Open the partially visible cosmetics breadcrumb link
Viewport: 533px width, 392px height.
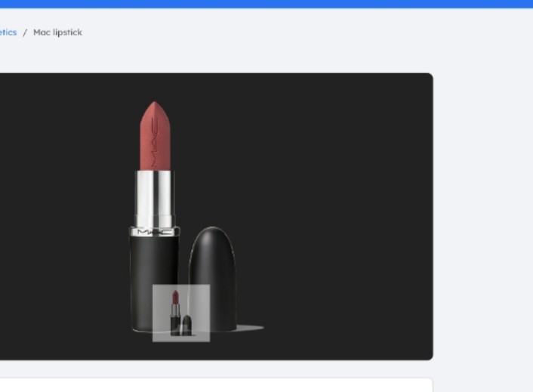8,32
